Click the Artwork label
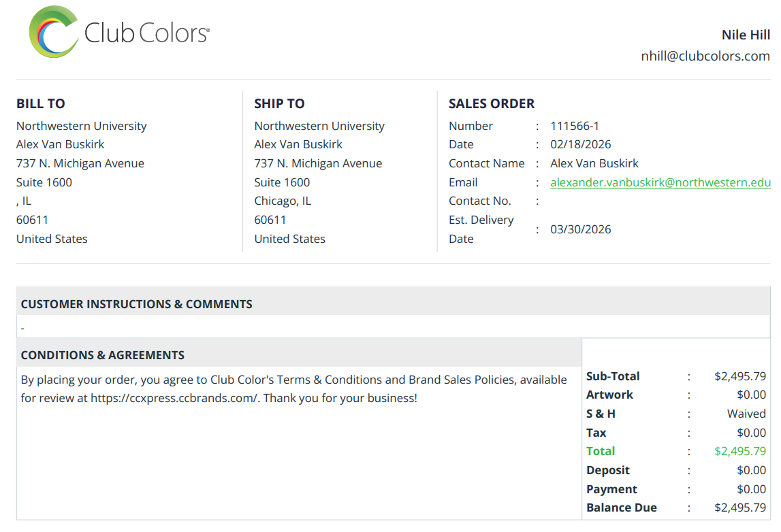 [x=609, y=395]
